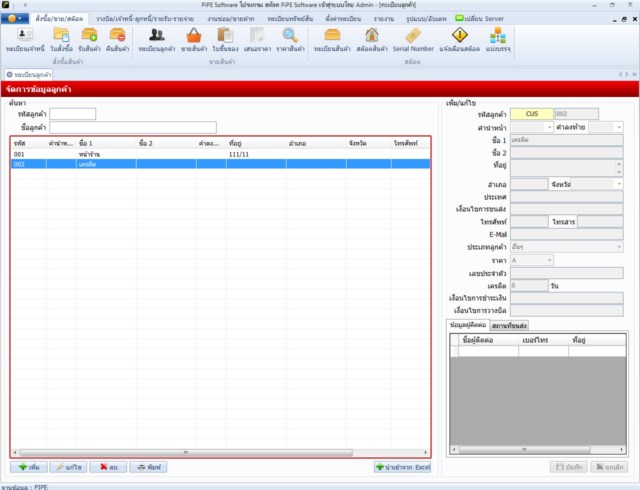This screenshot has height=490, width=640.
Task: Click the นำเข้าจาก Excel import button
Action: point(402,467)
